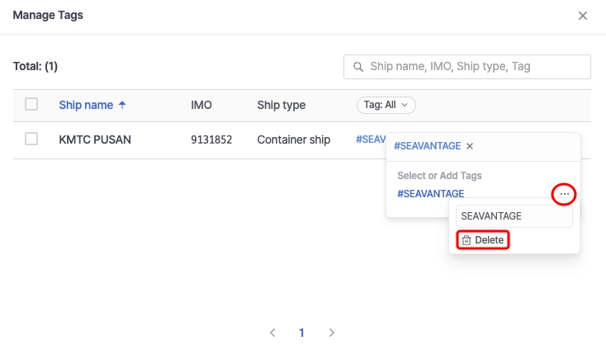
Task: Click the ascending sort arrow icon
Action: pyautogui.click(x=123, y=105)
